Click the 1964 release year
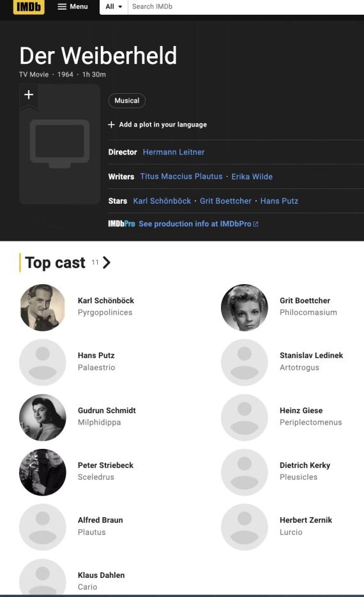This screenshot has height=597, width=364. tap(65, 74)
